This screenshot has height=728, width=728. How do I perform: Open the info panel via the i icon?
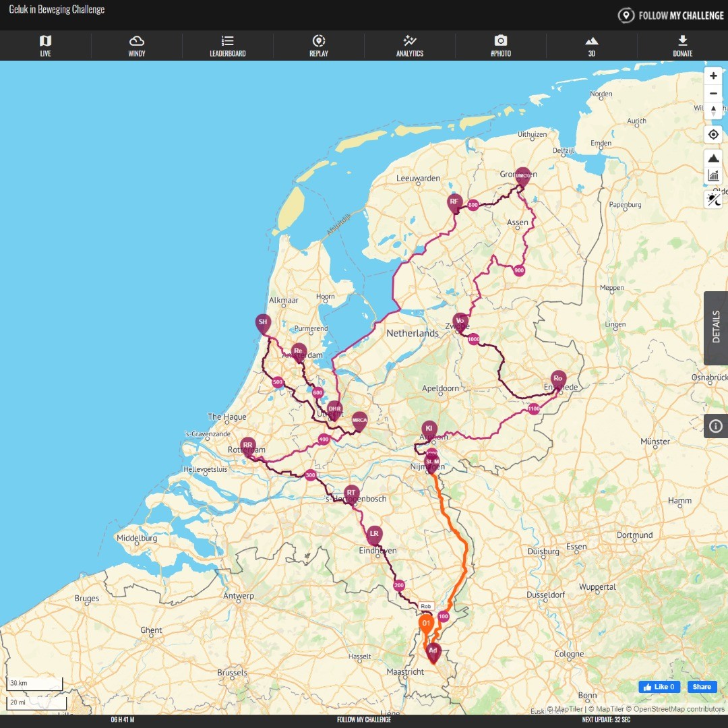pyautogui.click(x=715, y=425)
